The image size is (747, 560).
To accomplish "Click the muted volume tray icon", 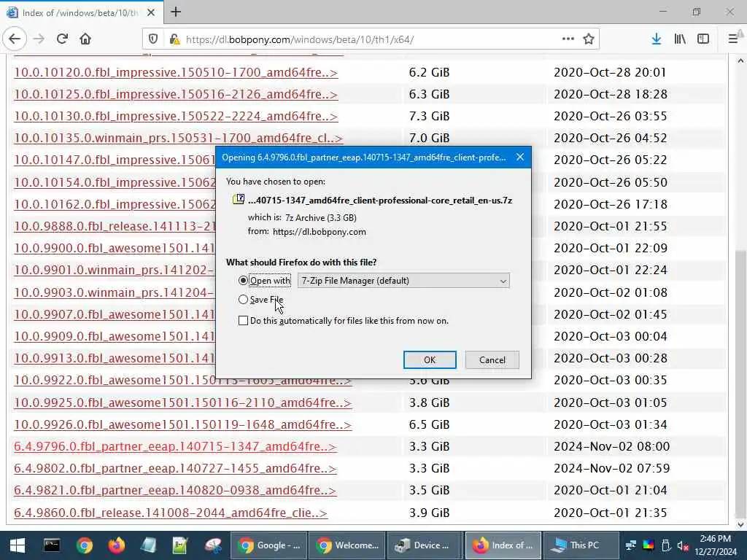I will click(683, 545).
